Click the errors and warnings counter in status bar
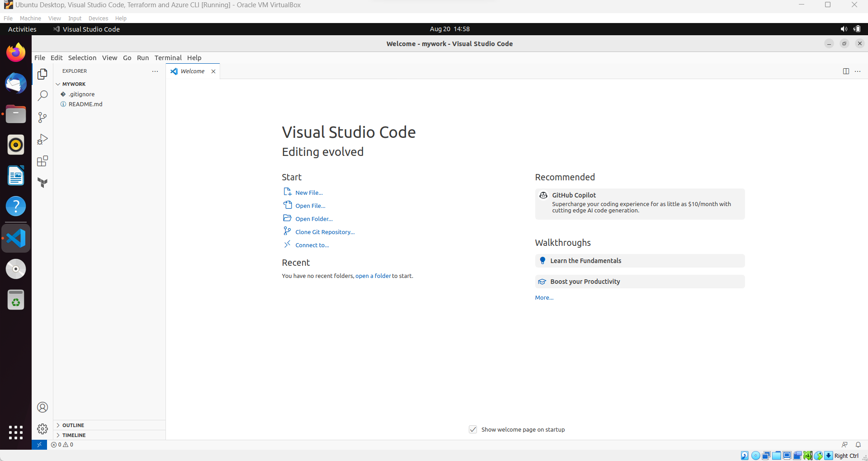 tap(62, 444)
